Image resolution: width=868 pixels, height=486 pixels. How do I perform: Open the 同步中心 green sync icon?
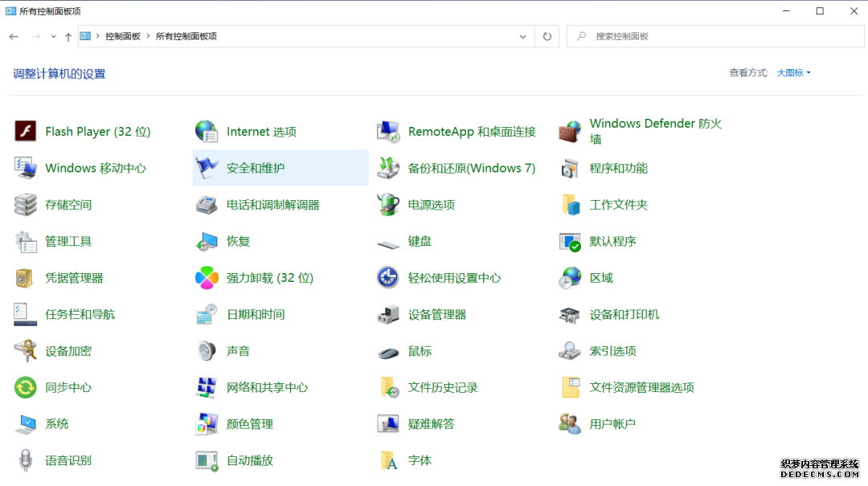[26, 387]
